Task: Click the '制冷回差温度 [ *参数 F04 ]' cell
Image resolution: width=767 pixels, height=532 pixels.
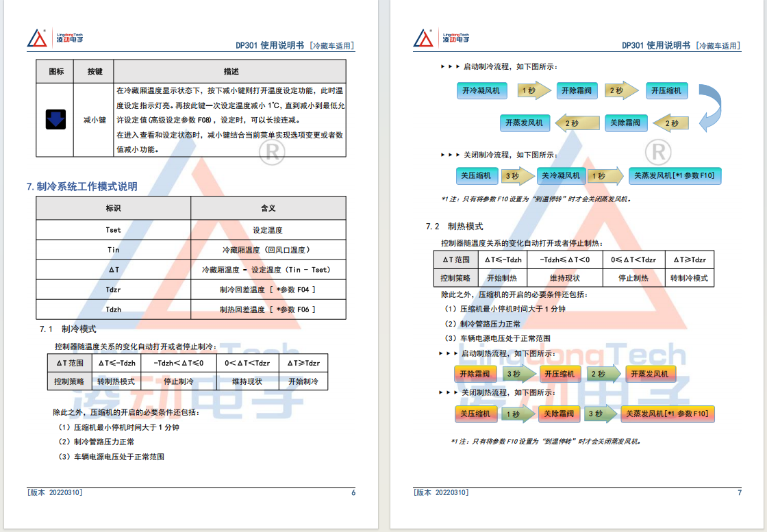Action: 268,290
